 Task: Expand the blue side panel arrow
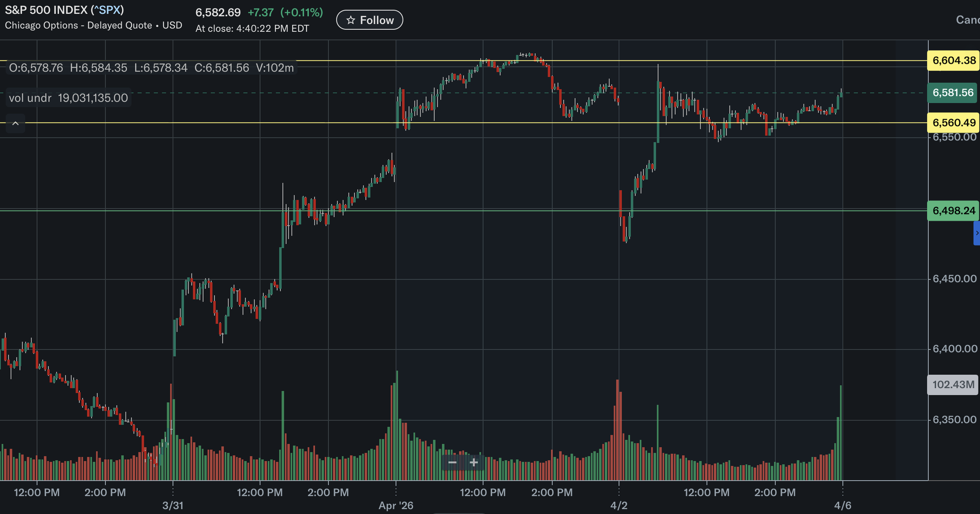976,233
